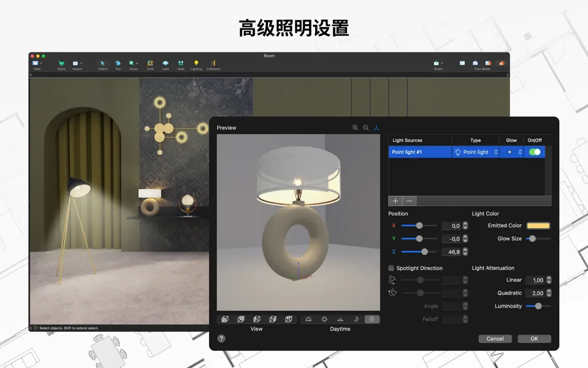The height and width of the screenshot is (368, 588).
Task: Select the clock current-time daytime option
Action: tap(372, 319)
